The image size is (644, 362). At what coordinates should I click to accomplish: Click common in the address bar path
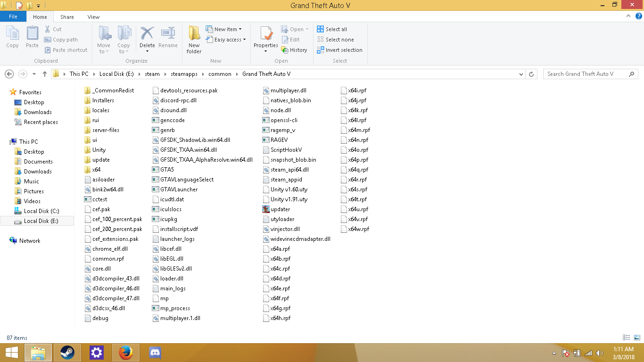tap(220, 74)
